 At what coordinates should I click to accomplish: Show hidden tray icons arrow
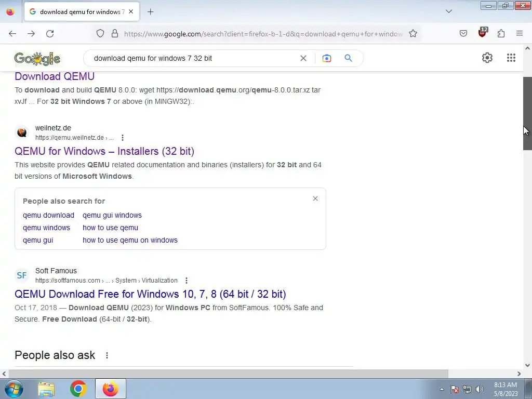(442, 389)
